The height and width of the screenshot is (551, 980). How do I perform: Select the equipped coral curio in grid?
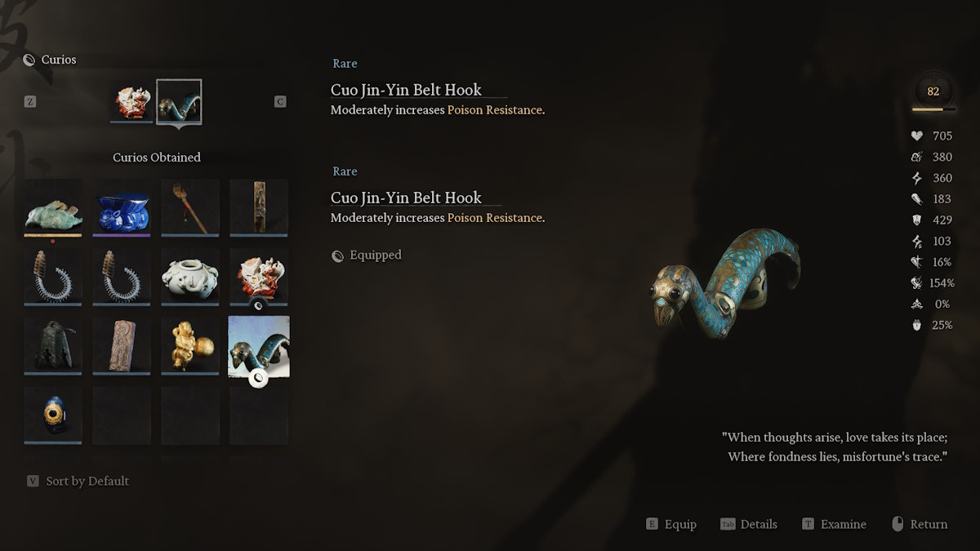[x=259, y=277]
